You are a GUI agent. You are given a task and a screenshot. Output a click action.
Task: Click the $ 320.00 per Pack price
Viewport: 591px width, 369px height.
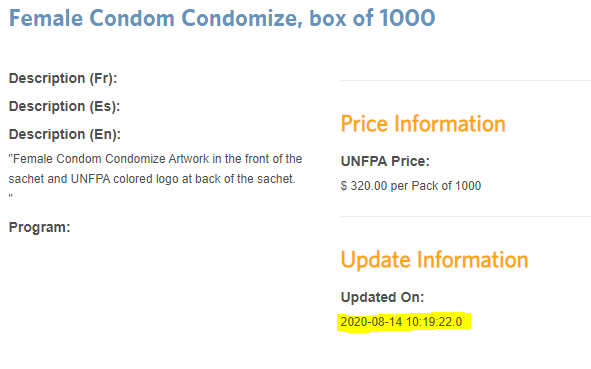(x=411, y=186)
